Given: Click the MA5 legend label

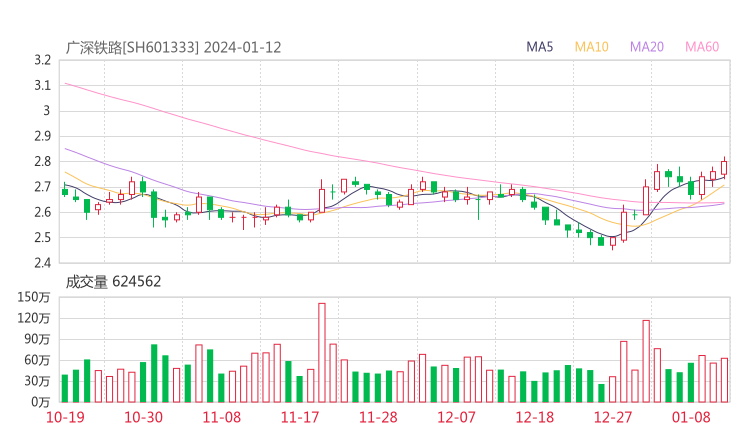Looking at the screenshot, I should click(539, 47).
